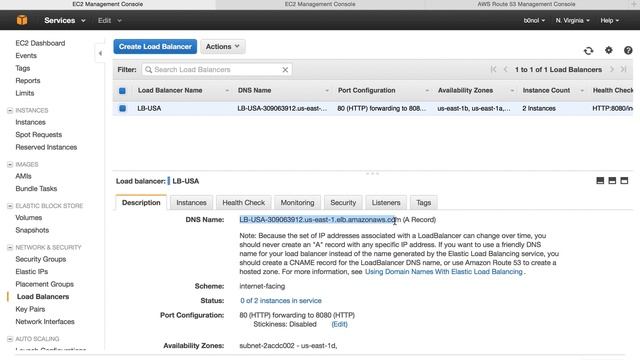Select all load balancers header checkbox

click(122, 91)
